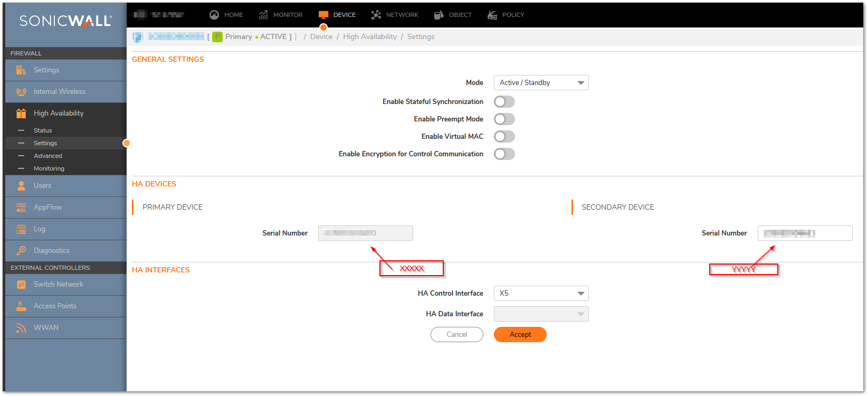The image size is (868, 396).
Task: Toggle Enable Virtual MAC switch
Action: pyautogui.click(x=504, y=137)
